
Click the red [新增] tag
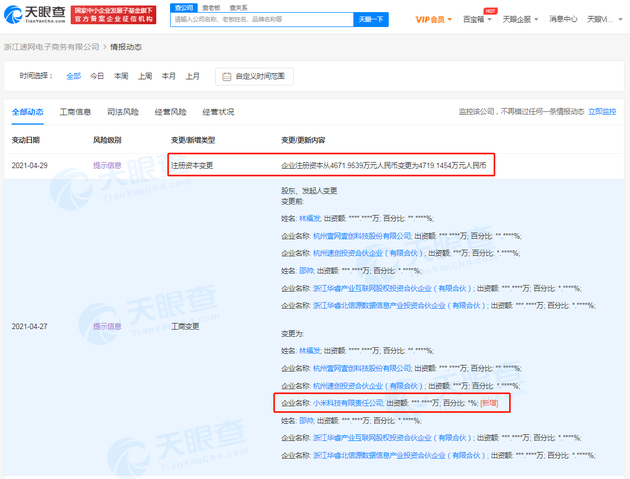click(489, 403)
